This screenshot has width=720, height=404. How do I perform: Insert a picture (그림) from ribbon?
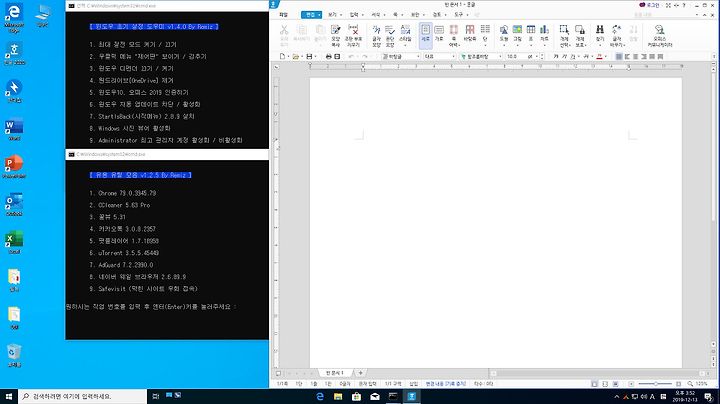[x=518, y=34]
